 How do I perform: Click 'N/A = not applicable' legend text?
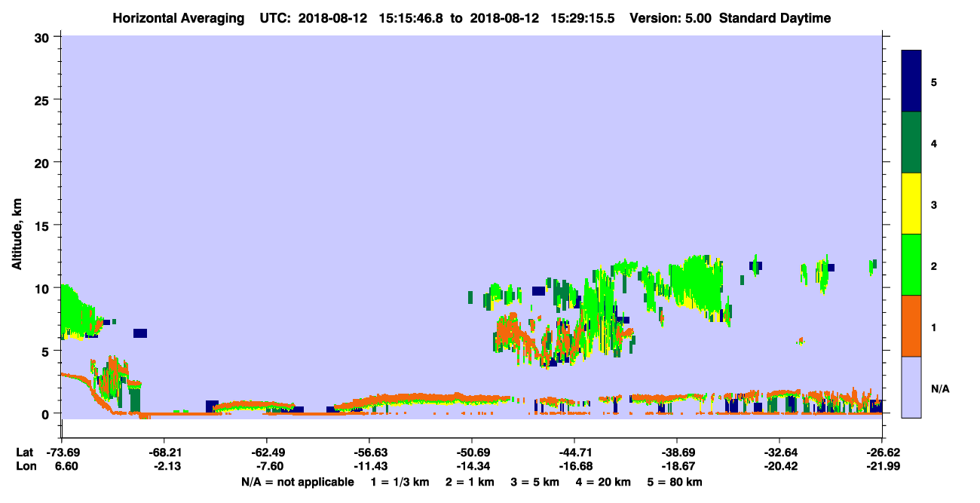(298, 482)
